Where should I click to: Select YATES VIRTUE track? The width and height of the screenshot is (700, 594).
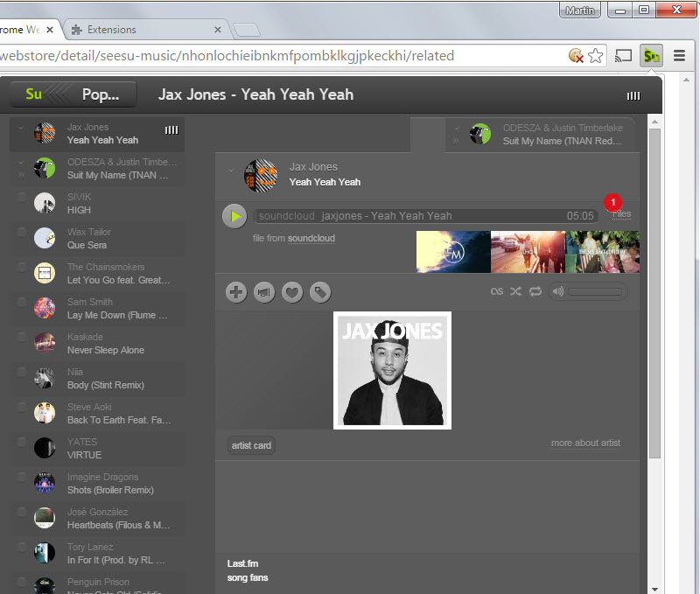pos(97,449)
